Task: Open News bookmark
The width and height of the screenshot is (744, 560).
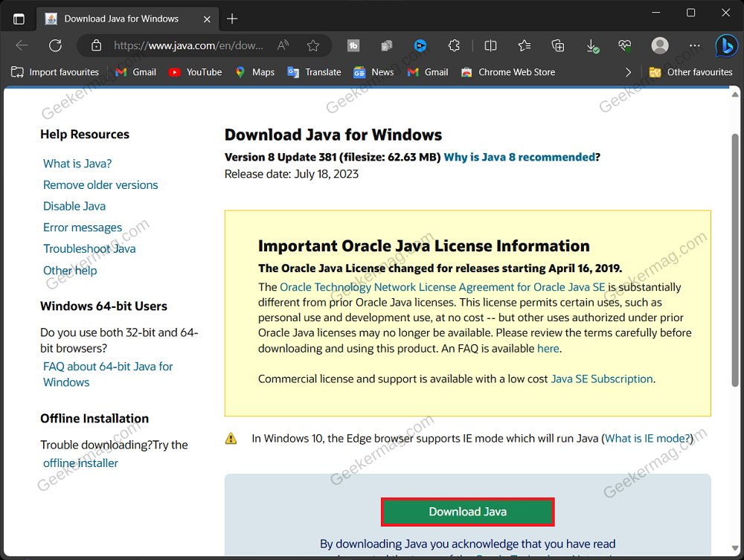Action: coord(374,72)
